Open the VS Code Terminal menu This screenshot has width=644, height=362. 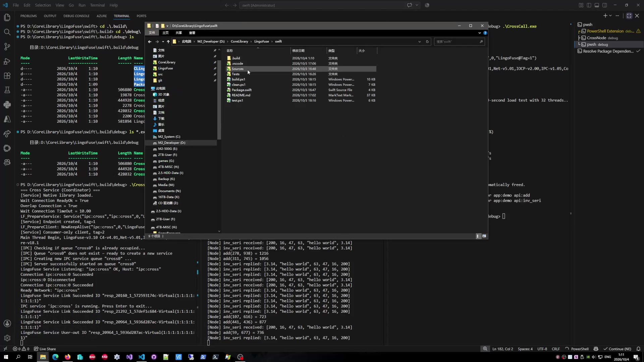[x=97, y=5]
